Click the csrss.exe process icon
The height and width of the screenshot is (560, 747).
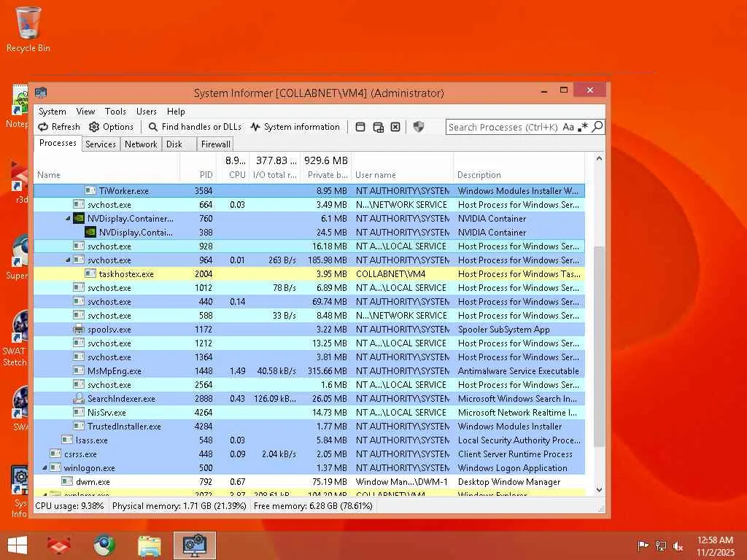(55, 454)
